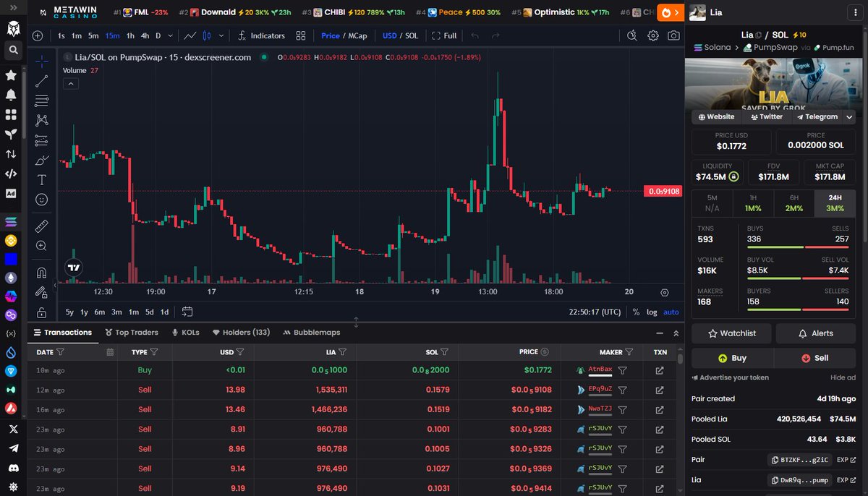Open chart settings gear
The image size is (868, 496).
point(653,35)
